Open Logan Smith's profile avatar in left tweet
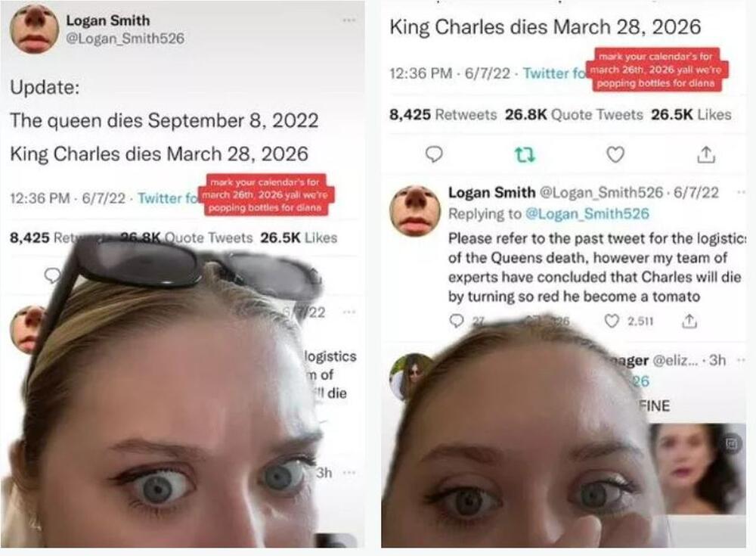756x556 pixels. click(x=34, y=29)
